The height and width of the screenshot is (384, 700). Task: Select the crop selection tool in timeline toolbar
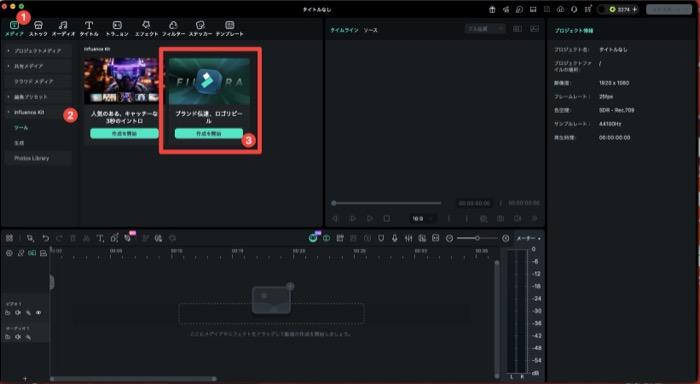pyautogui.click(x=30, y=238)
